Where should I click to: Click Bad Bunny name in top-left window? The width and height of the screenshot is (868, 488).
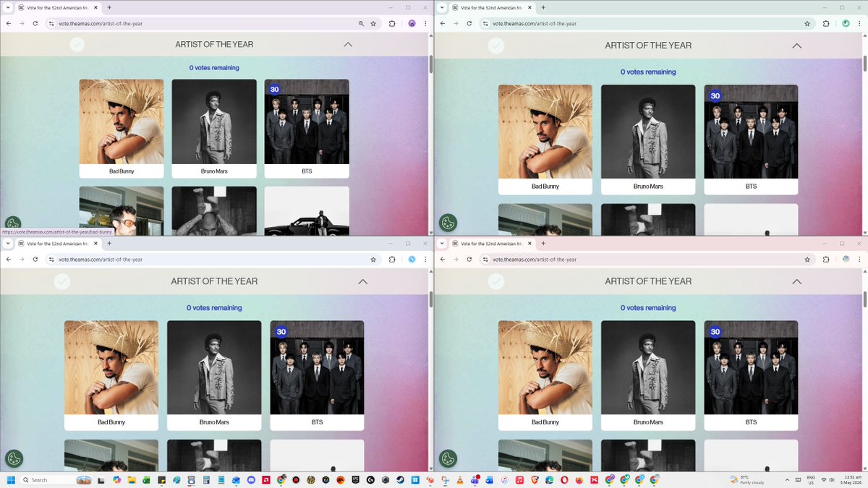pos(122,171)
